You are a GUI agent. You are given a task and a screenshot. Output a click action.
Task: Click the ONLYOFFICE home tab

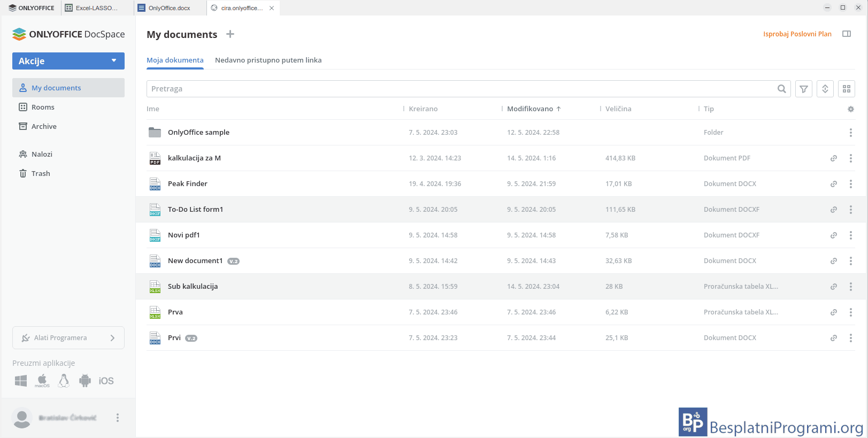click(31, 8)
